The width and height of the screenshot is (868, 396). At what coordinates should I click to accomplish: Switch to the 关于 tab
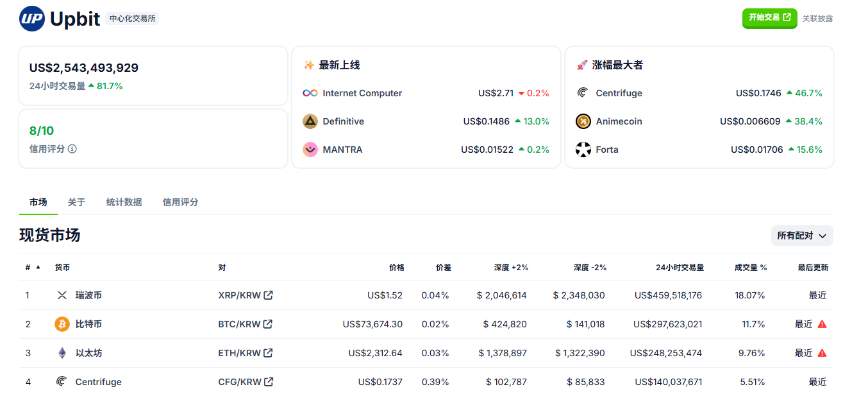click(76, 202)
